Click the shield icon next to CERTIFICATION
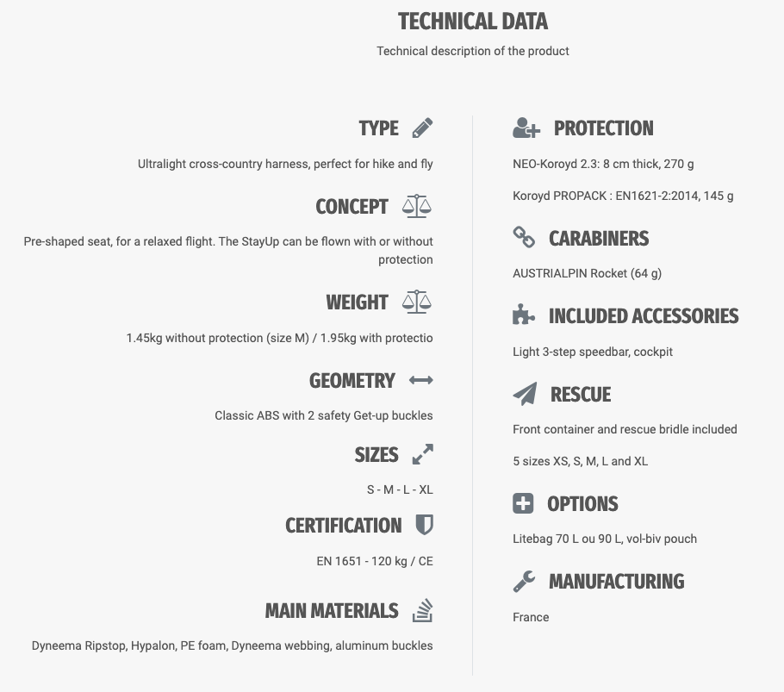 pyautogui.click(x=424, y=525)
